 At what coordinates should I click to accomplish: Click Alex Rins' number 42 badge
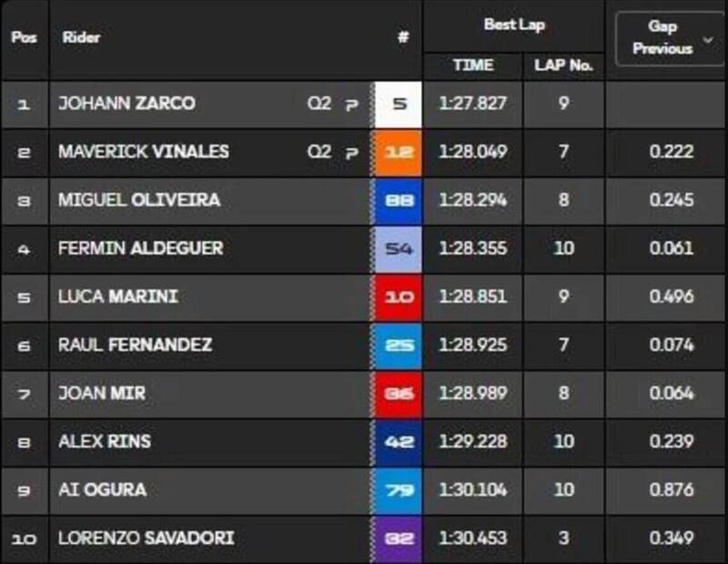click(398, 442)
